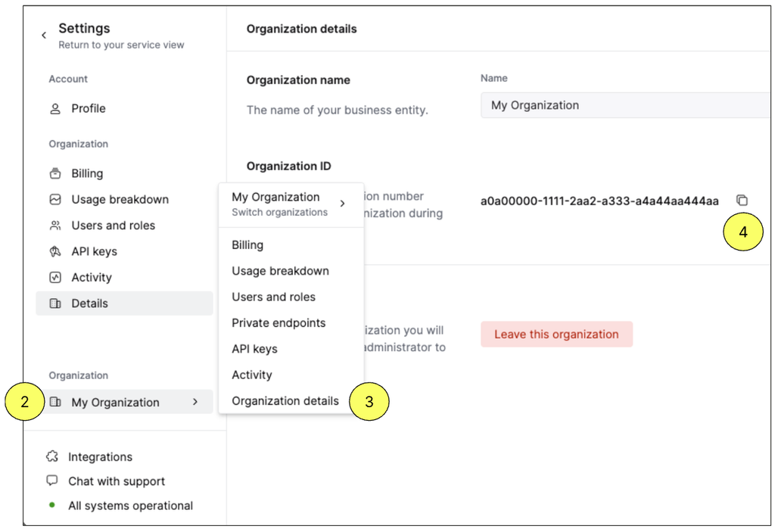
Task: Choose Private endpoints in the popup menu
Action: pos(278,322)
